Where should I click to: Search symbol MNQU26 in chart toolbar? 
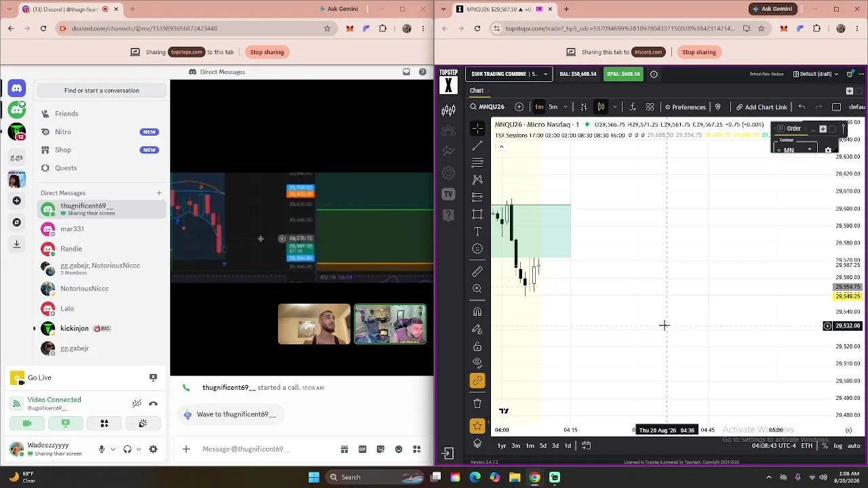[487, 107]
